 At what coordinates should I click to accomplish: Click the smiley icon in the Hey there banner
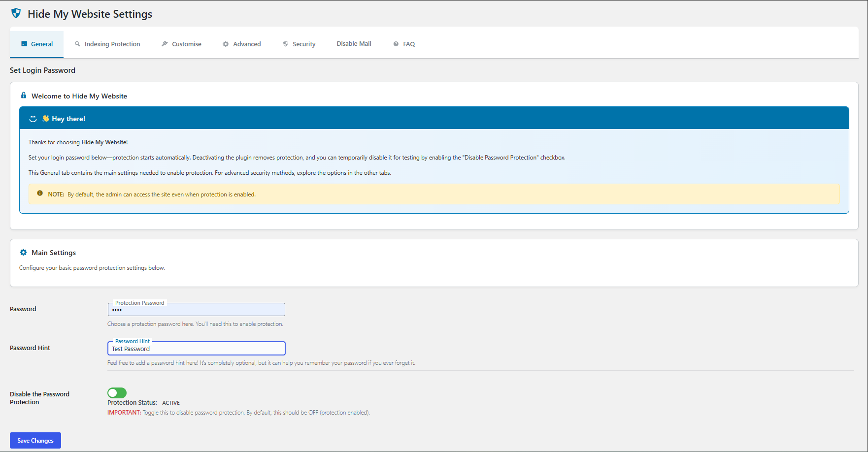point(33,119)
